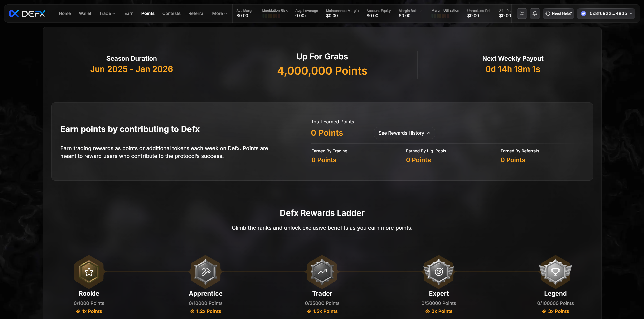
Task: Click the Jun 2025 - Jan 2026 season text
Action: [131, 69]
